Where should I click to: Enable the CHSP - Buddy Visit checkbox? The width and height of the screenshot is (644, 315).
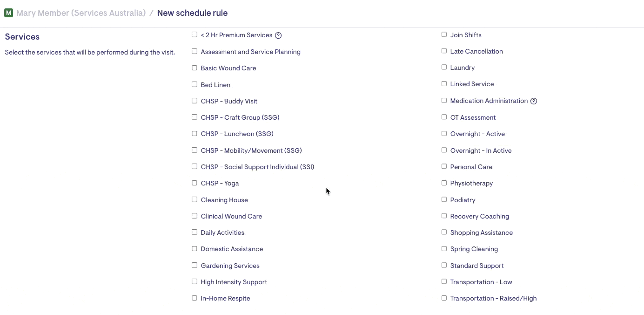click(x=195, y=101)
